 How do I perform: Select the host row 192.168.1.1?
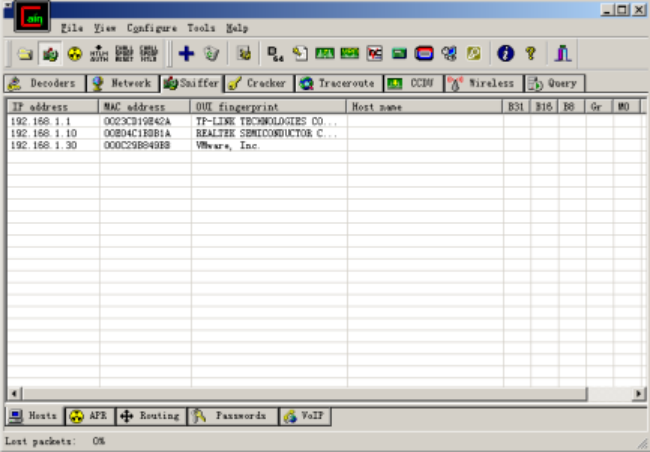[x=325, y=121]
